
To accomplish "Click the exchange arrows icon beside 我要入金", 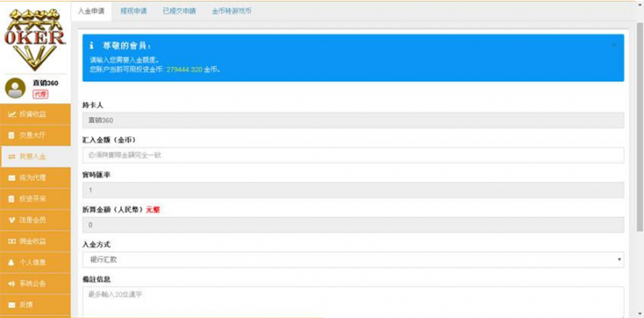I will pos(12,156).
